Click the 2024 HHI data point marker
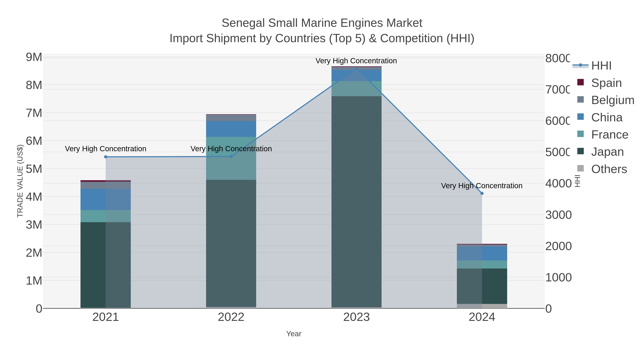The image size is (644, 362). click(x=482, y=193)
